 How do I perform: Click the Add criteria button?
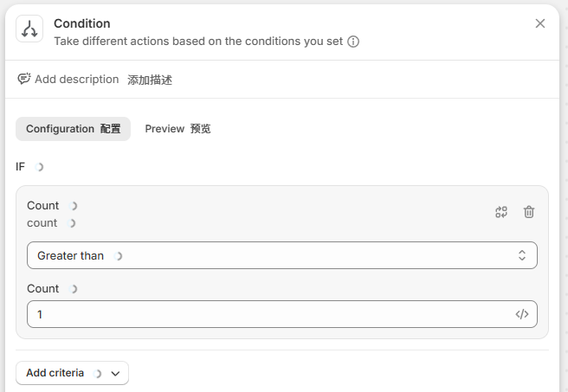tap(55, 373)
